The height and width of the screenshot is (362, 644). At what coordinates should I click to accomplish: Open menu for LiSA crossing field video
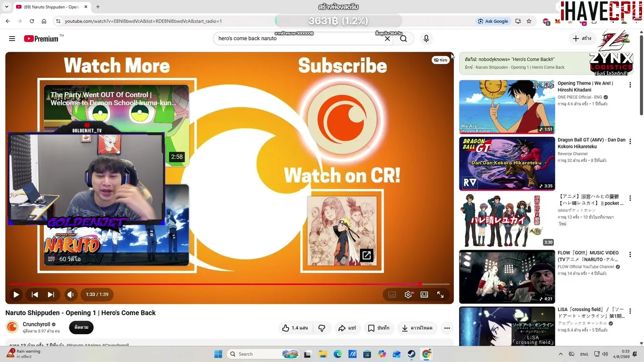[630, 312]
